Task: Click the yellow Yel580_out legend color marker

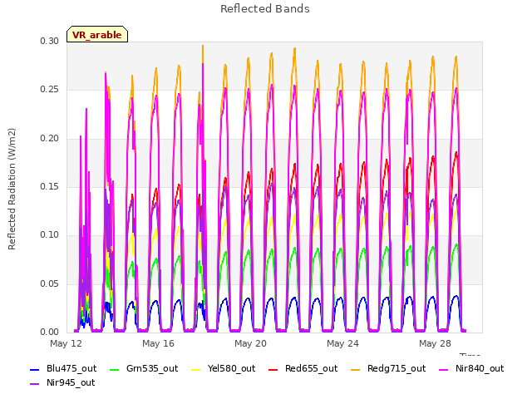Action: [196, 369]
